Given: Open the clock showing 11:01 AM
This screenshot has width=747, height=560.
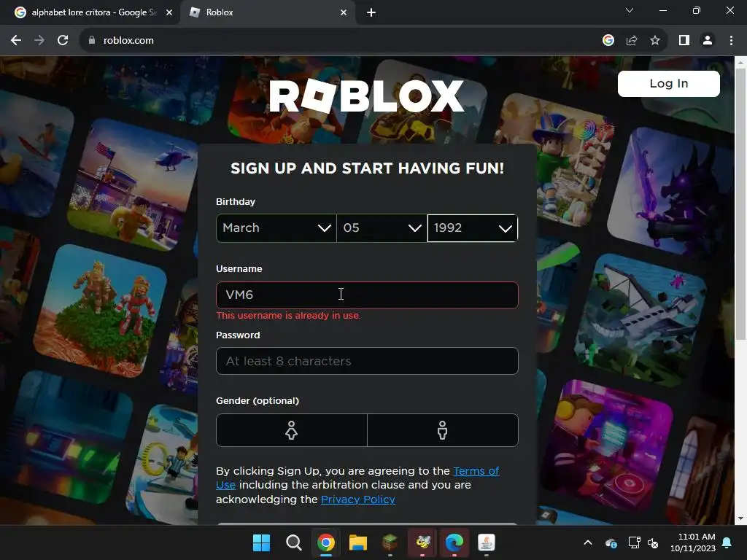Looking at the screenshot, I should coord(693,542).
